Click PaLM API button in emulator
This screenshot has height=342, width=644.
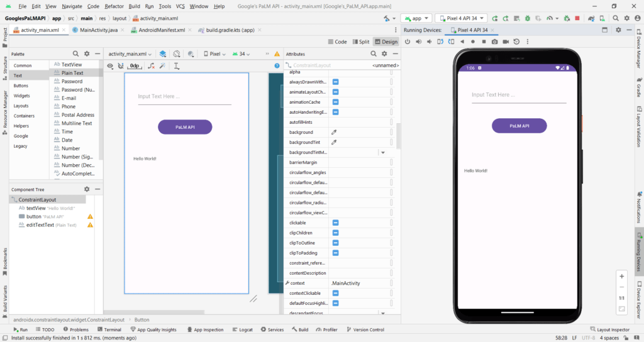(x=519, y=126)
